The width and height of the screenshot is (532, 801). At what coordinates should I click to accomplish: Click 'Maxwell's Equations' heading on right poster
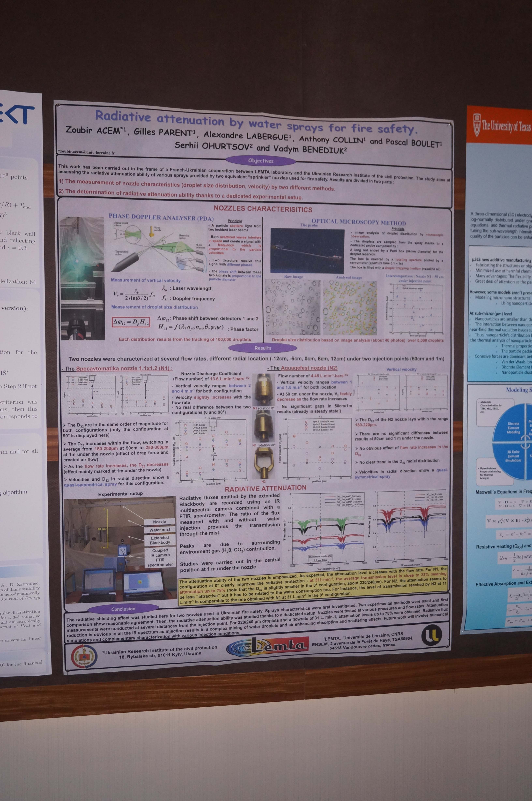pyautogui.click(x=503, y=491)
